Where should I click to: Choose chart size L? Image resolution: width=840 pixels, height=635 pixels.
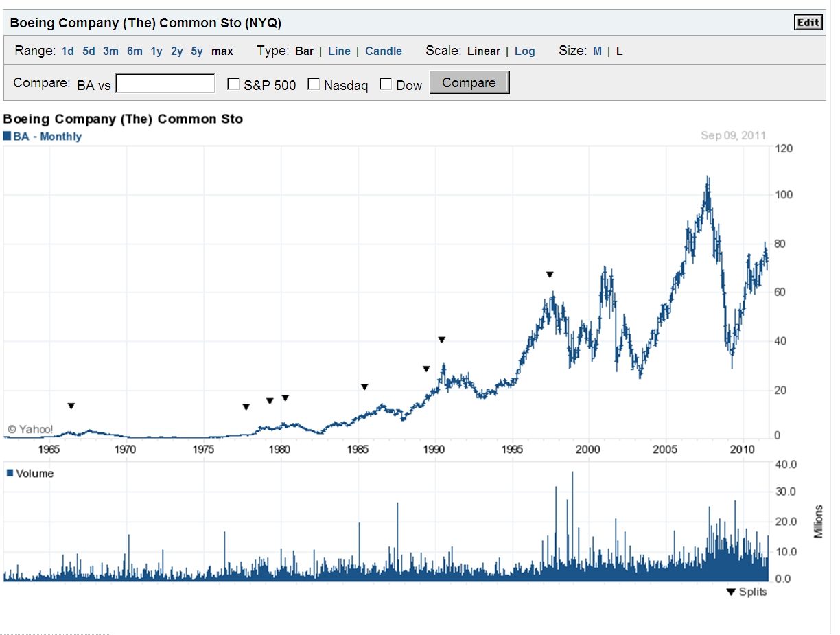[x=619, y=51]
